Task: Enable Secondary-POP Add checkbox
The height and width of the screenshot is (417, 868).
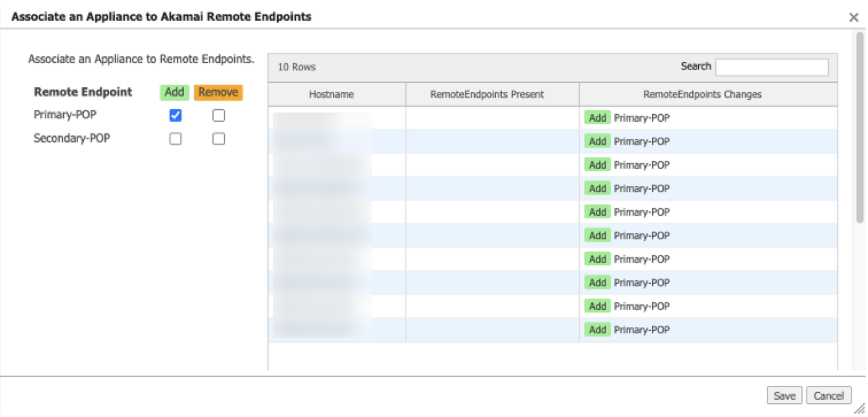Action: 176,139
